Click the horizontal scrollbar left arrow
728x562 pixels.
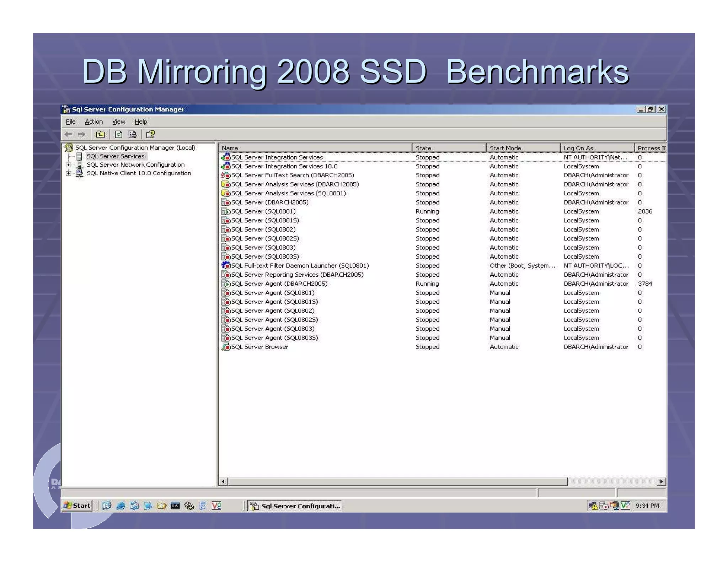coord(223,481)
